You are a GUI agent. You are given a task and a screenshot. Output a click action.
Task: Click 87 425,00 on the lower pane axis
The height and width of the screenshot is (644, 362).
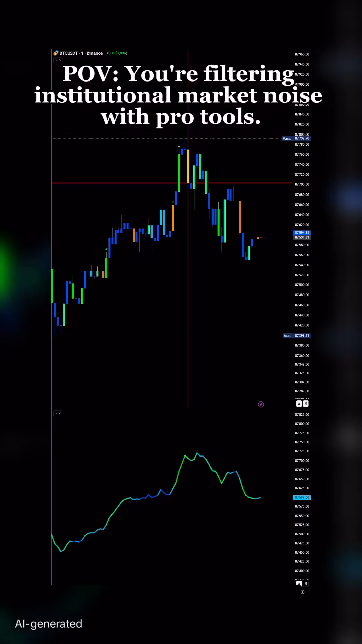point(302,561)
